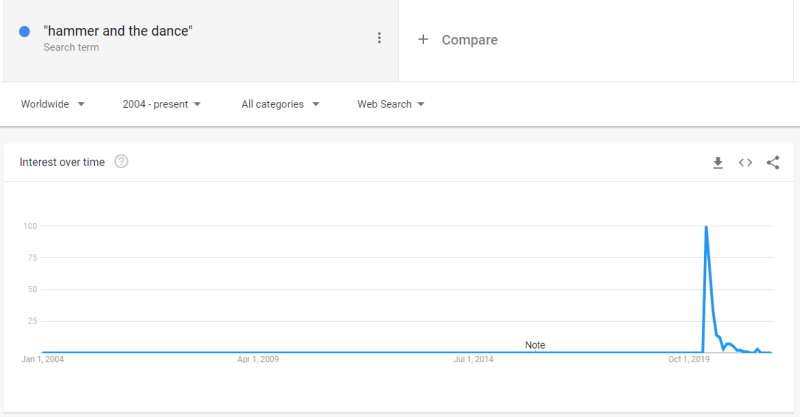
Task: Click the Interest over time heading
Action: click(62, 162)
